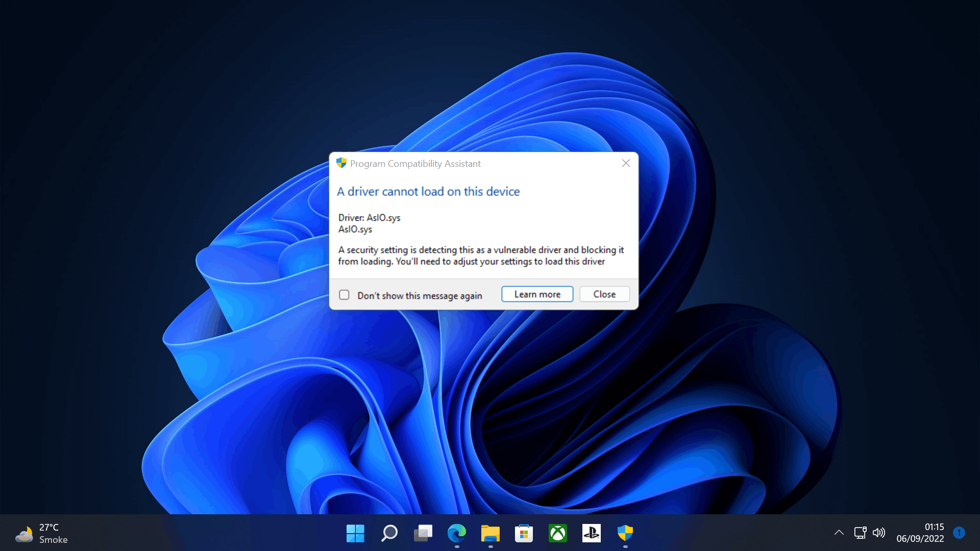Open clock and date calendar flyout
Image resolution: width=980 pixels, height=551 pixels.
point(920,533)
